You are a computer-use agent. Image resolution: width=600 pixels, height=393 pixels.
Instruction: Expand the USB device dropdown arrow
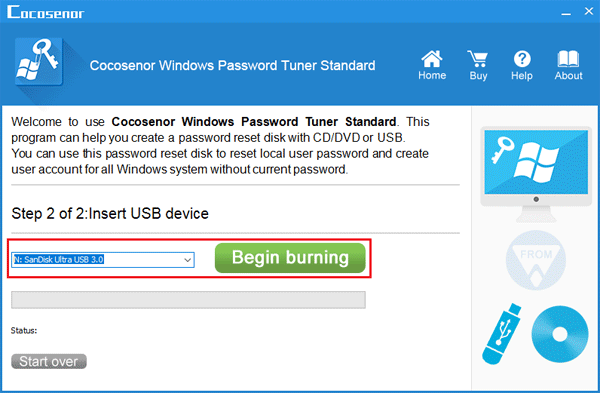pyautogui.click(x=188, y=260)
